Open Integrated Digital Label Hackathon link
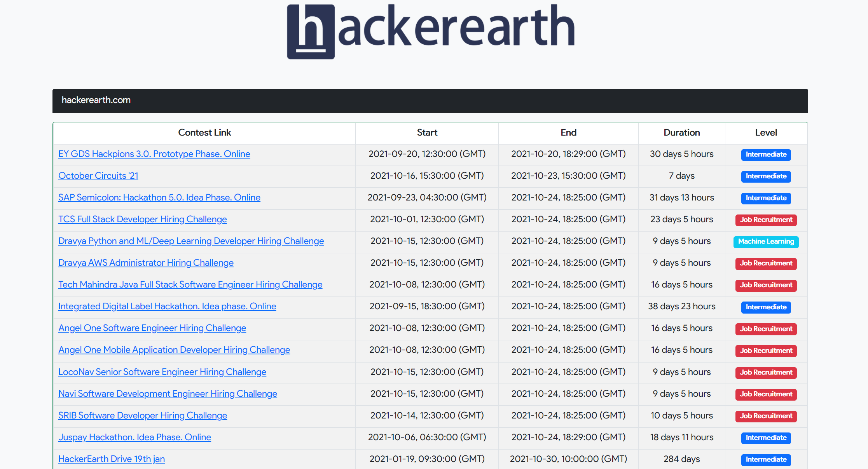 click(x=167, y=306)
